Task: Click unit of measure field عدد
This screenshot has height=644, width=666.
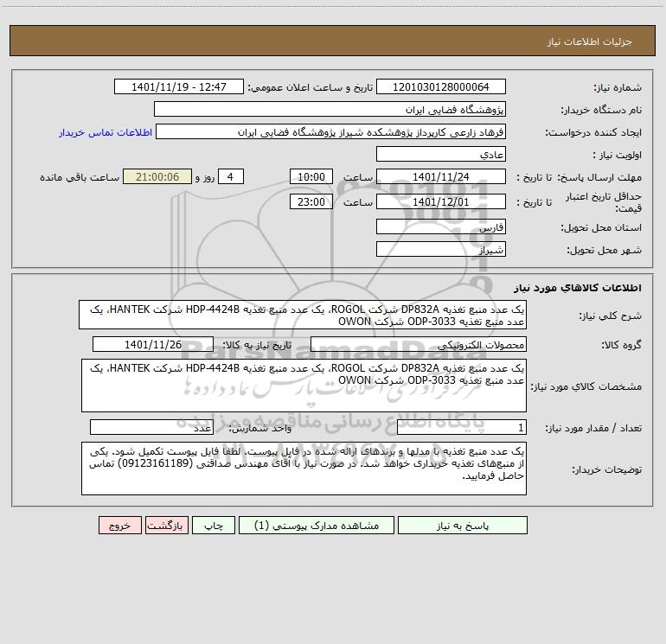Action: (x=151, y=428)
